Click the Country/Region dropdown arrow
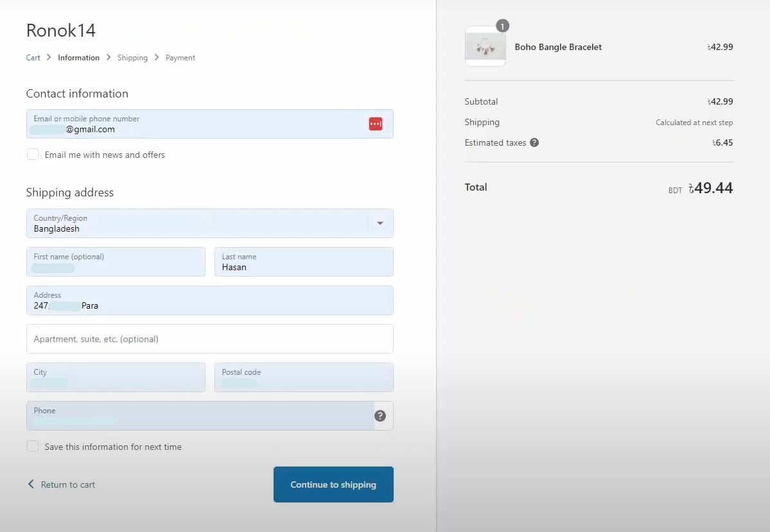Screen dimensions: 770x532 click(x=380, y=223)
